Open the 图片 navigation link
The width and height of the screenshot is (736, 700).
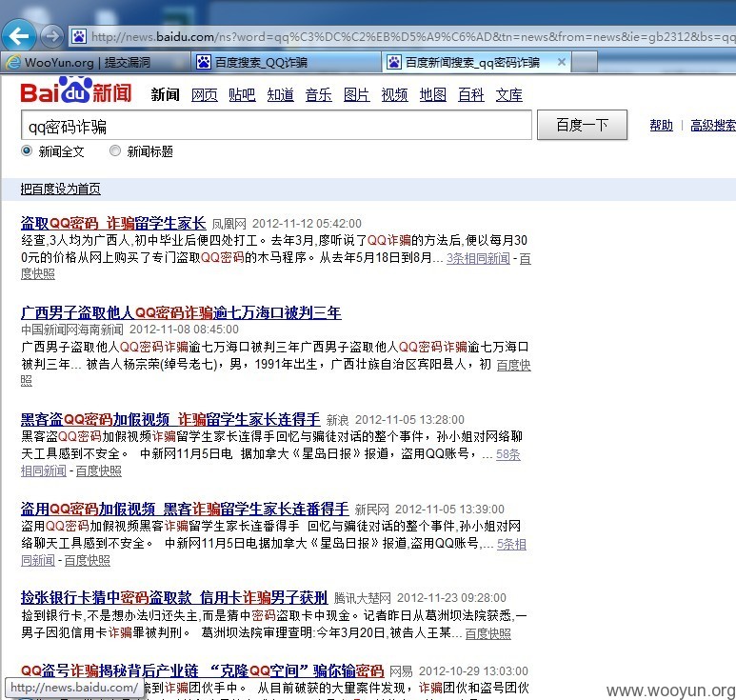356,95
